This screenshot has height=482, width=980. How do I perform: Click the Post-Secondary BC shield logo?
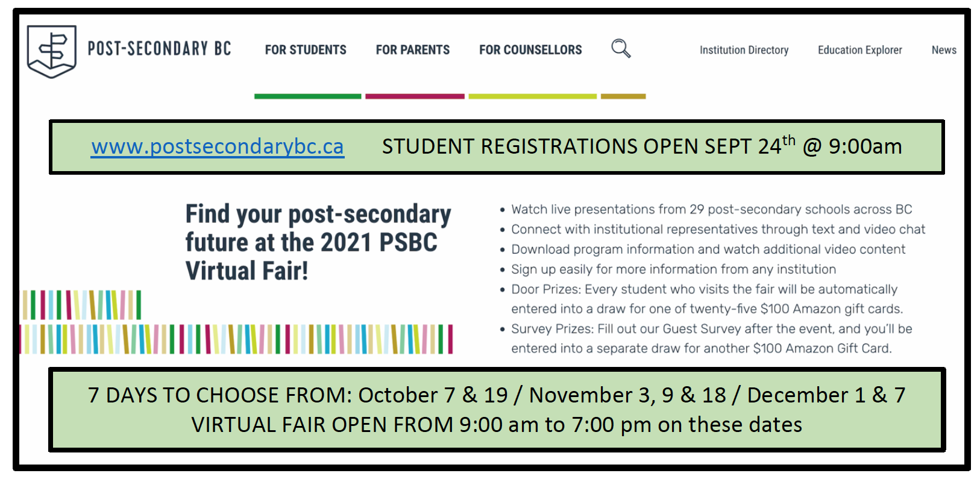[52, 51]
